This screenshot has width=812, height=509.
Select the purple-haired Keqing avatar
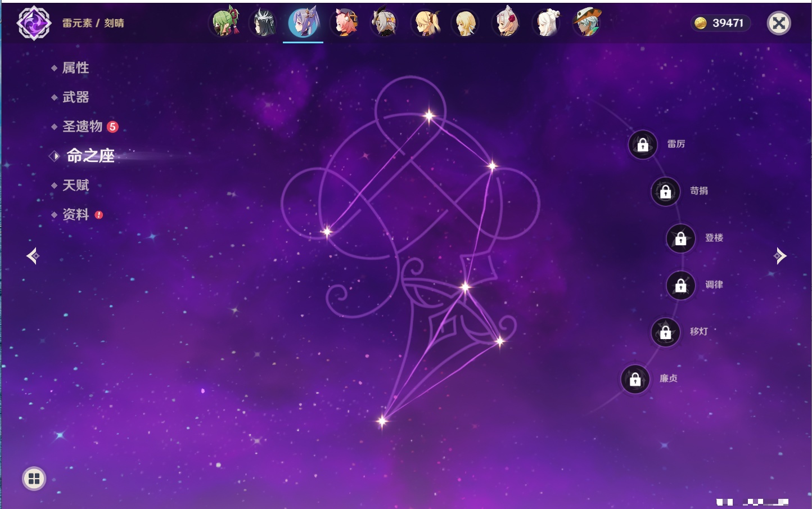(304, 22)
